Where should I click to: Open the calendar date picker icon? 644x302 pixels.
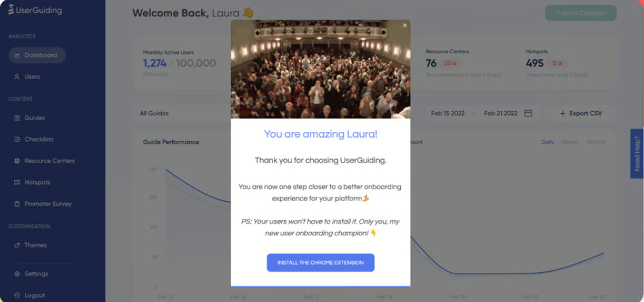[528, 113]
